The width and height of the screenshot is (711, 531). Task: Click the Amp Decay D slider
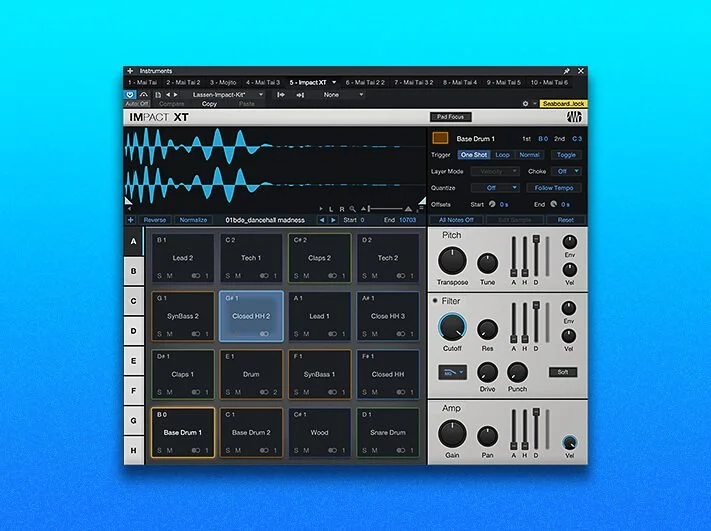(x=536, y=429)
